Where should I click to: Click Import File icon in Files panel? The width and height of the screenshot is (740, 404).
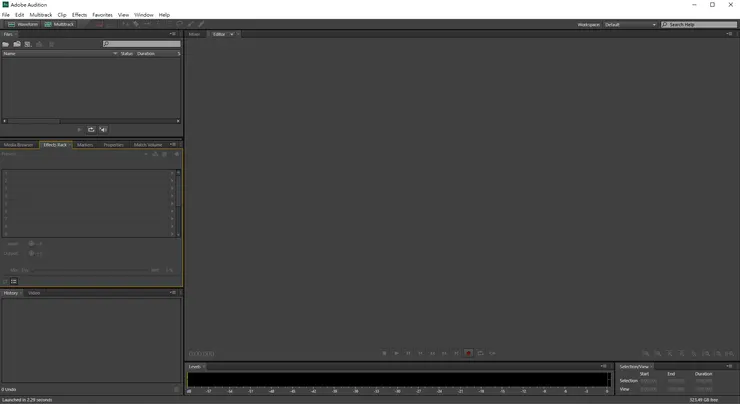(x=17, y=44)
